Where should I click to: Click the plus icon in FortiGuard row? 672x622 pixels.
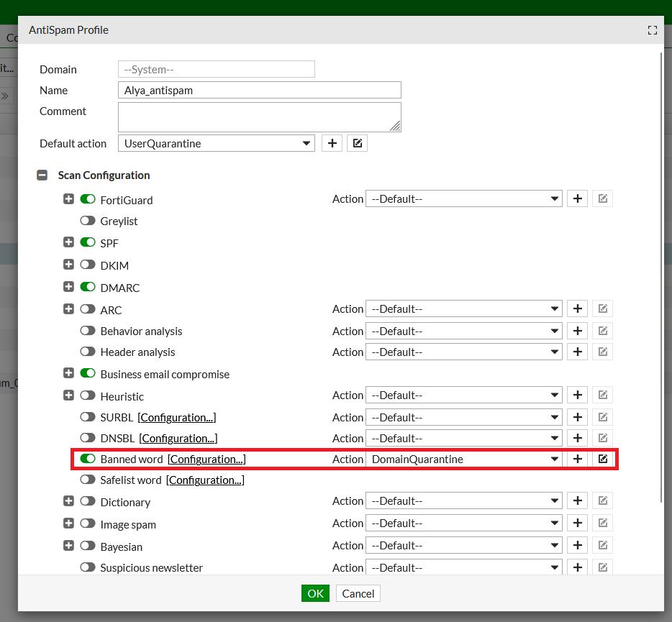[577, 199]
